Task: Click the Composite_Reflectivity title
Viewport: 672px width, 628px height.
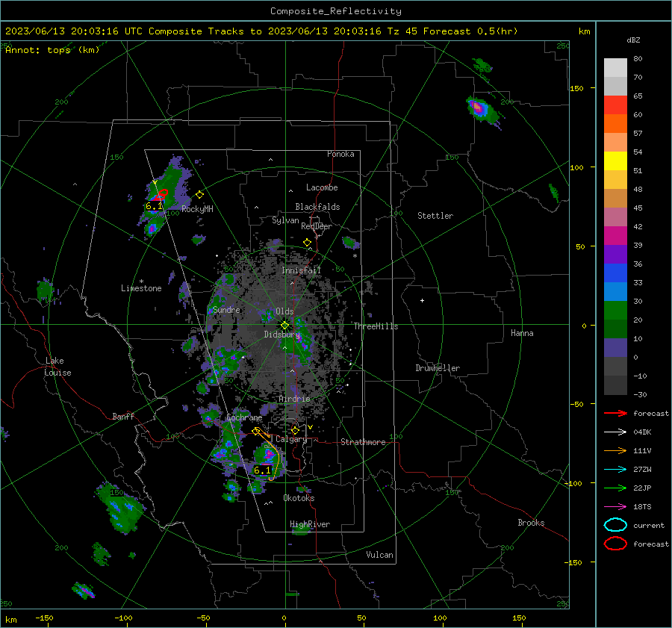Action: (336, 11)
